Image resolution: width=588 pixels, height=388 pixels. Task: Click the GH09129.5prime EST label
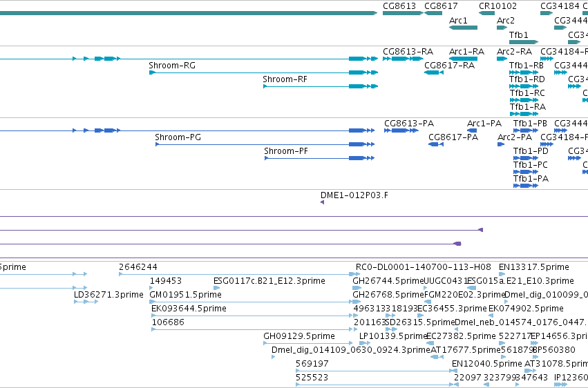coord(299,337)
